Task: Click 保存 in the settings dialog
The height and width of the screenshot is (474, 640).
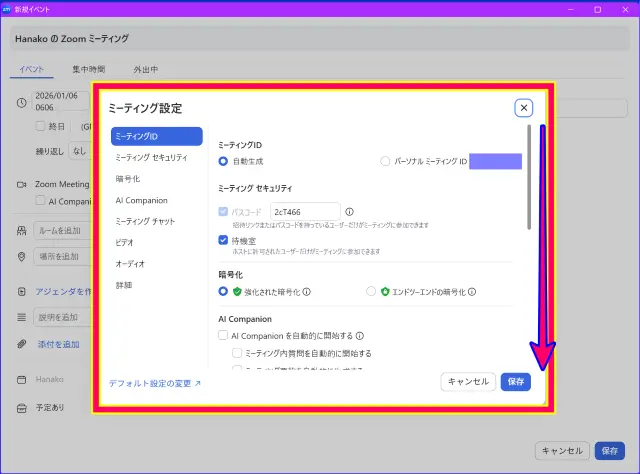Action: coord(516,382)
